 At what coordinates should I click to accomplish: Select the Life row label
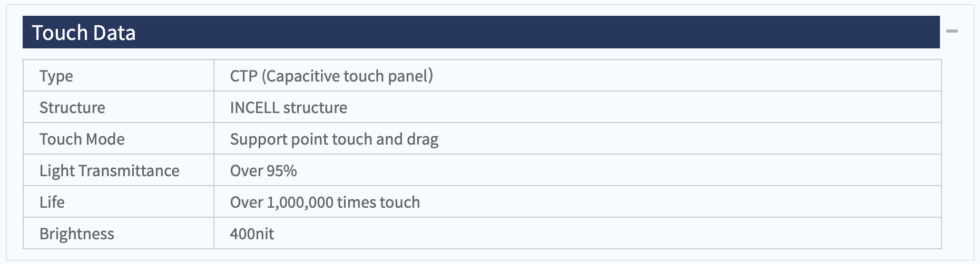click(x=52, y=202)
